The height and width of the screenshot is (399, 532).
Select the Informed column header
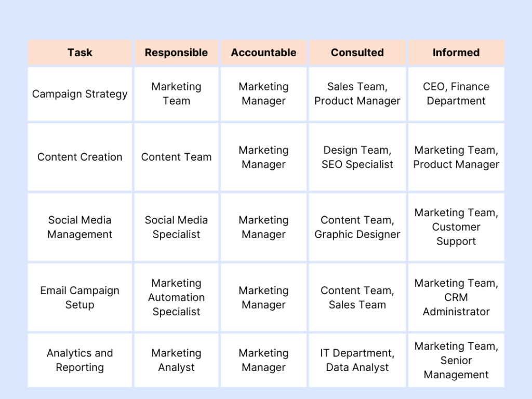click(456, 52)
